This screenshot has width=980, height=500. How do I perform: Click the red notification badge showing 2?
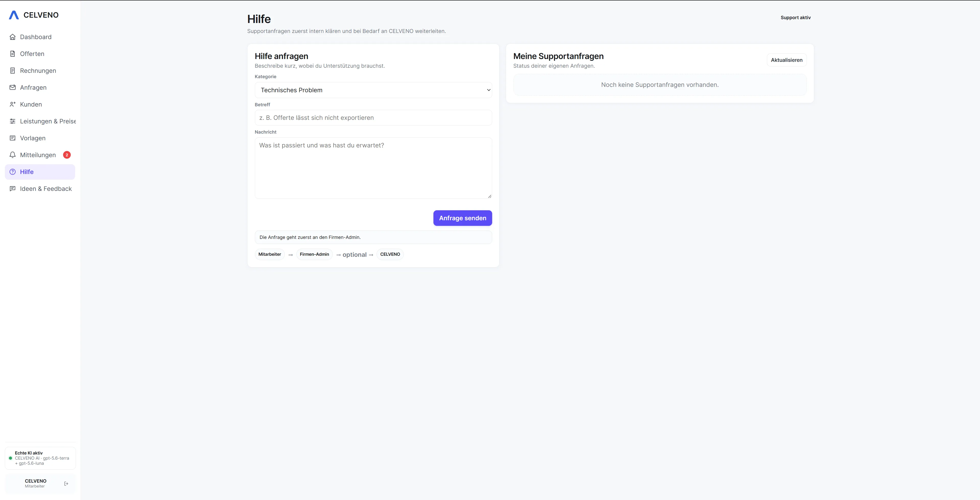[x=67, y=155]
